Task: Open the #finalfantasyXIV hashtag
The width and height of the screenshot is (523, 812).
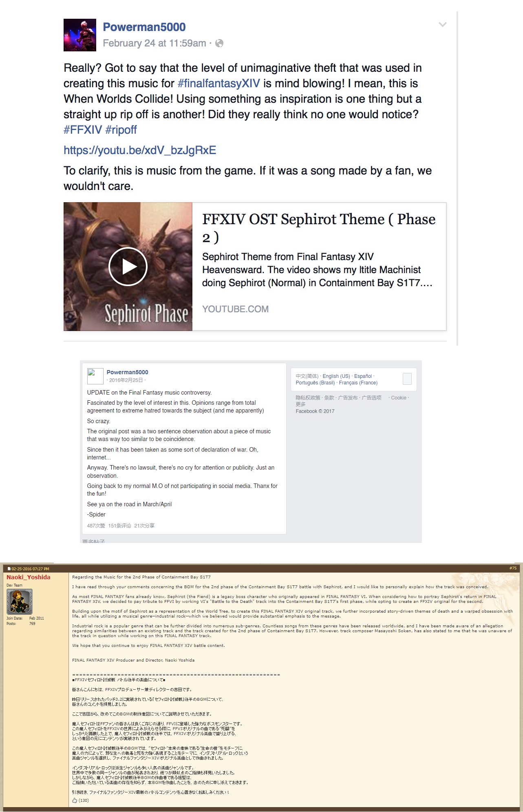Action: tap(219, 84)
